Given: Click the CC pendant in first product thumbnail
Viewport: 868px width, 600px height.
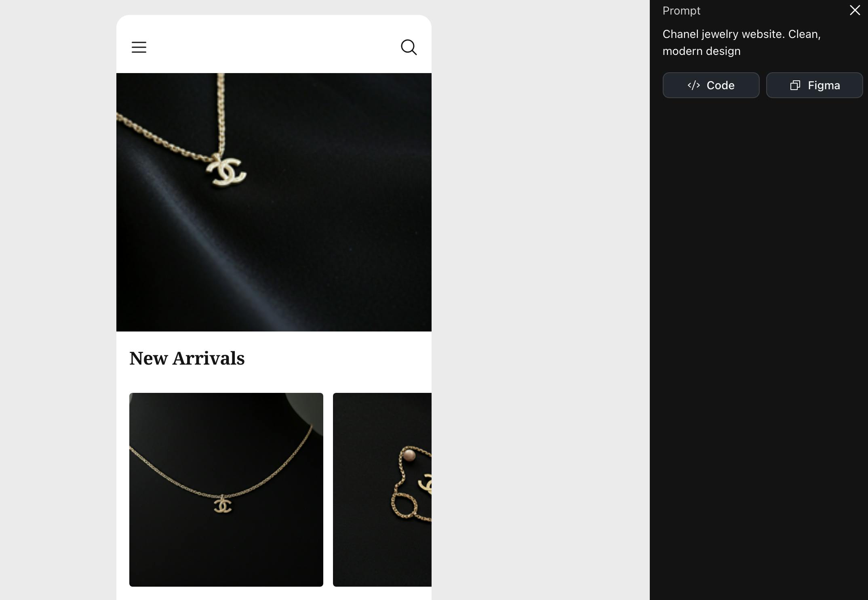Looking at the screenshot, I should point(222,505).
